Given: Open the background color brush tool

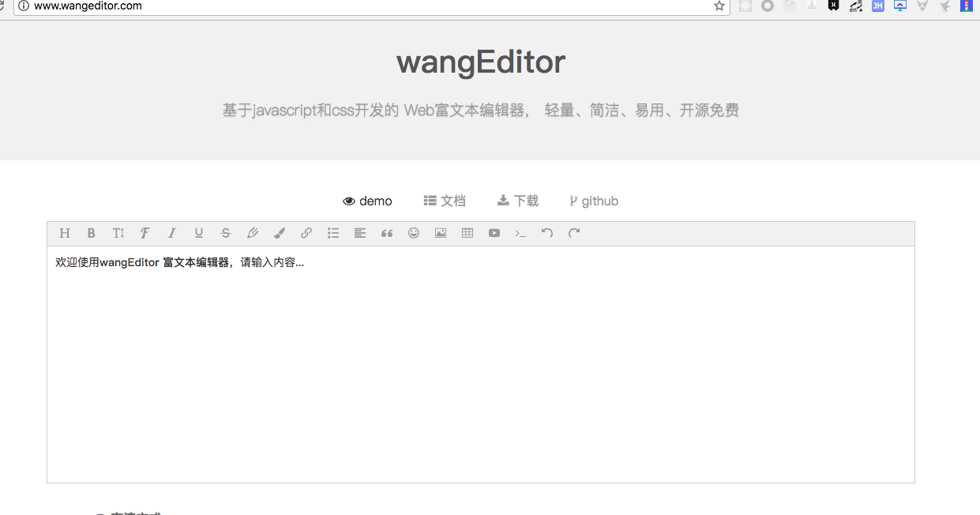Looking at the screenshot, I should coord(280,233).
